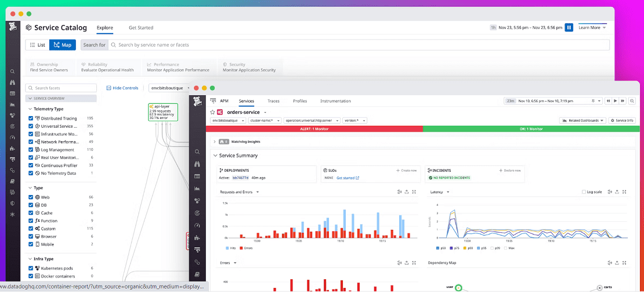This screenshot has height=292, width=644.
Task: Collapse Telemetry Type facet group
Action: (x=30, y=109)
